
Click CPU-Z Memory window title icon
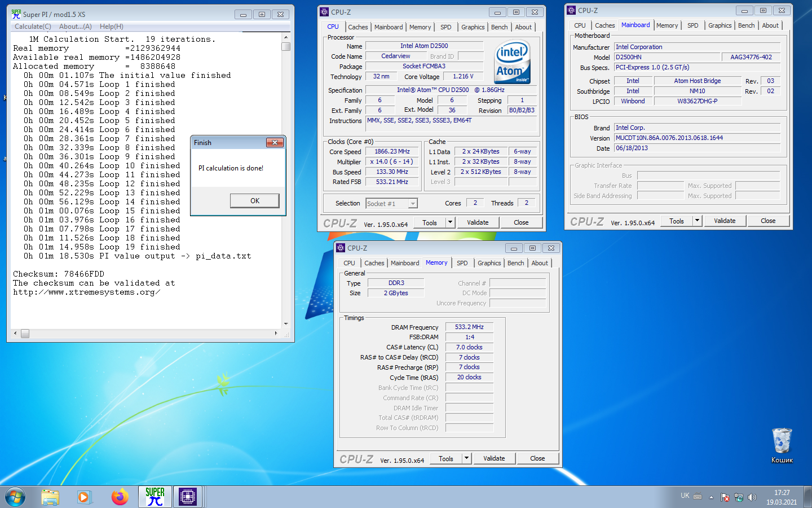click(340, 248)
